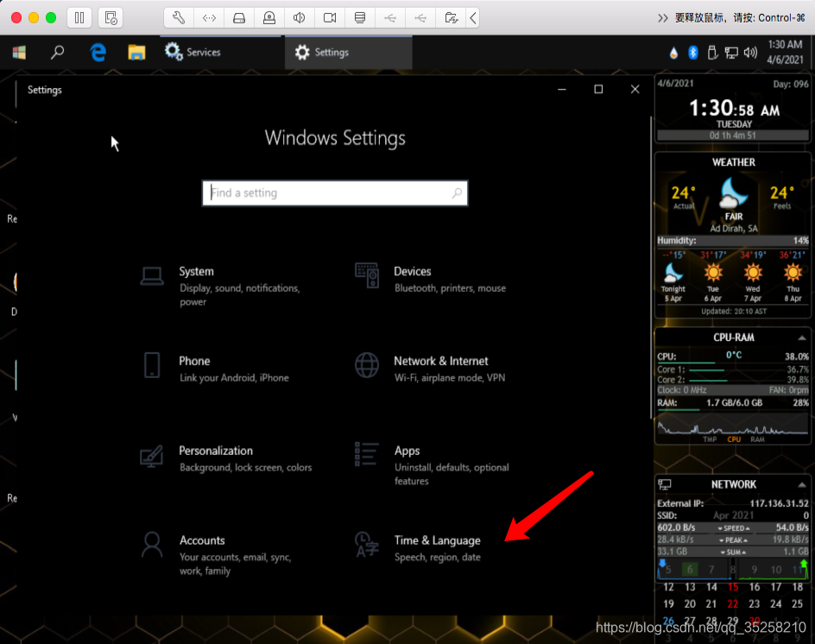The height and width of the screenshot is (644, 815).
Task: Click the RAM 1.7 GB/6.0 GB usage bar
Action: click(x=733, y=403)
